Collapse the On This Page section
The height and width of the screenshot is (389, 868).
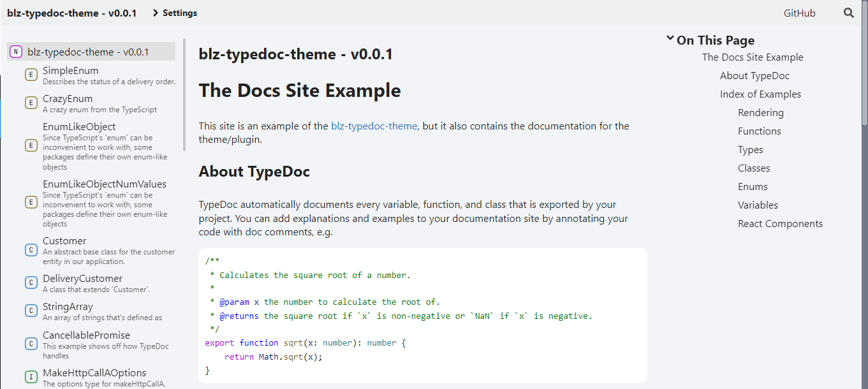tap(710, 40)
